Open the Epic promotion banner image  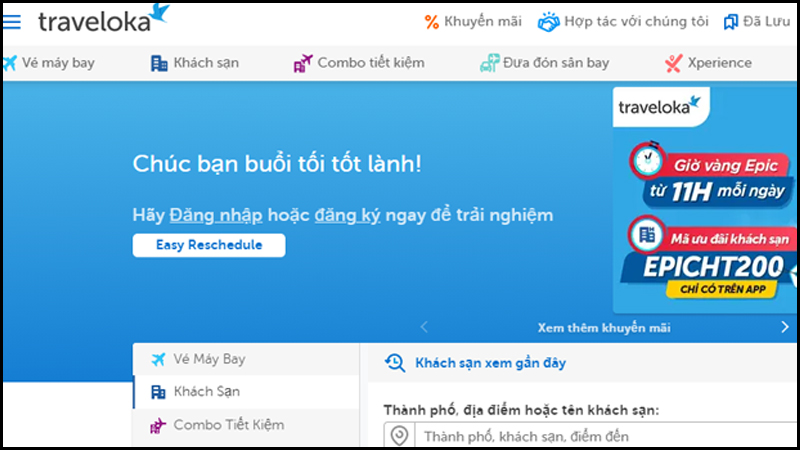click(704, 200)
